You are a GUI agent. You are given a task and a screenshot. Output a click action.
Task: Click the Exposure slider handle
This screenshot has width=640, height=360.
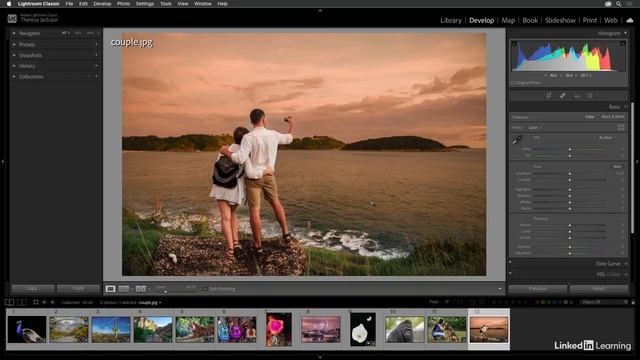click(x=570, y=173)
